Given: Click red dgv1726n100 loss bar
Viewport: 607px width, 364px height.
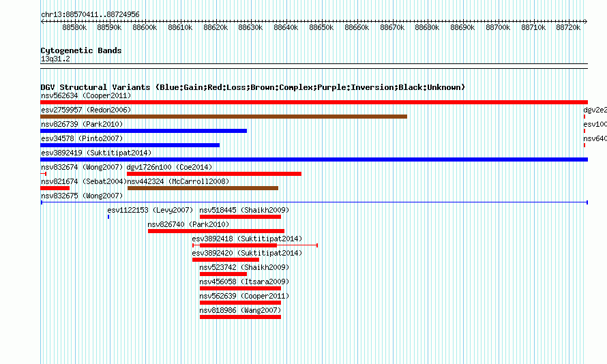Looking at the screenshot, I should click(214, 174).
